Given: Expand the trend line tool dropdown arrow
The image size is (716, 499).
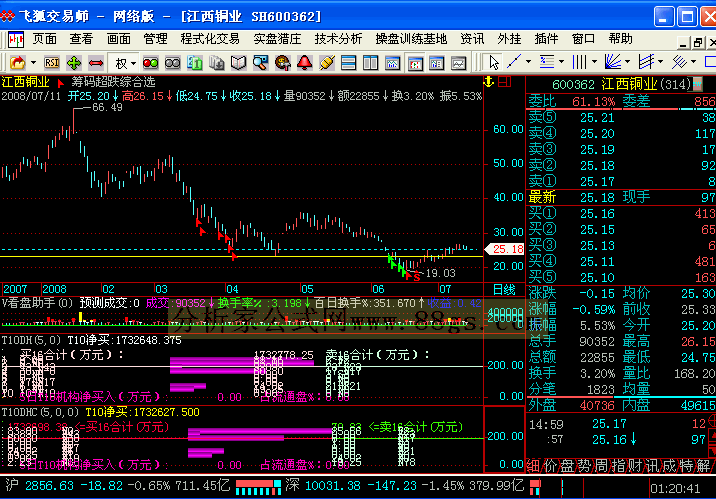Looking at the screenshot, I should tap(529, 61).
